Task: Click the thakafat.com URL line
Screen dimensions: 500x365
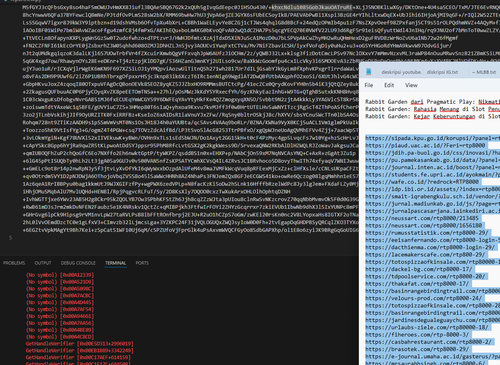Action: (417, 284)
